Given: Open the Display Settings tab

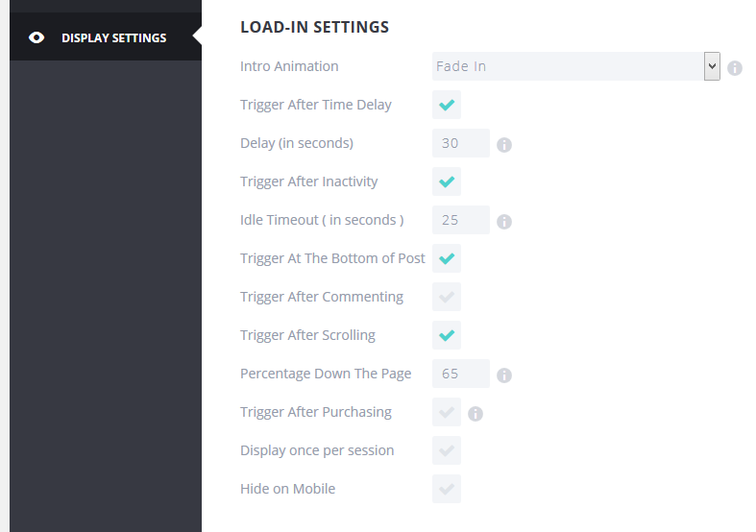Looking at the screenshot, I should (113, 38).
